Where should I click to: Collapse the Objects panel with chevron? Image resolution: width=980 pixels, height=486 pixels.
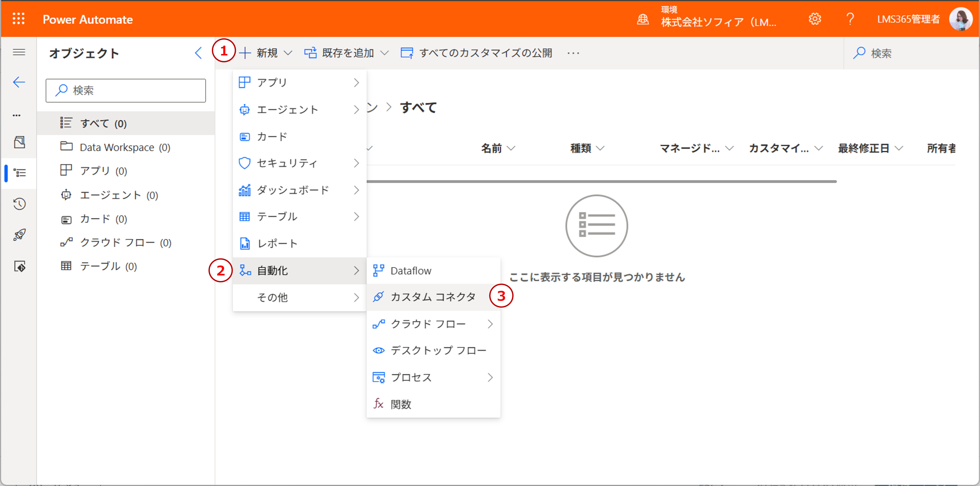(198, 53)
